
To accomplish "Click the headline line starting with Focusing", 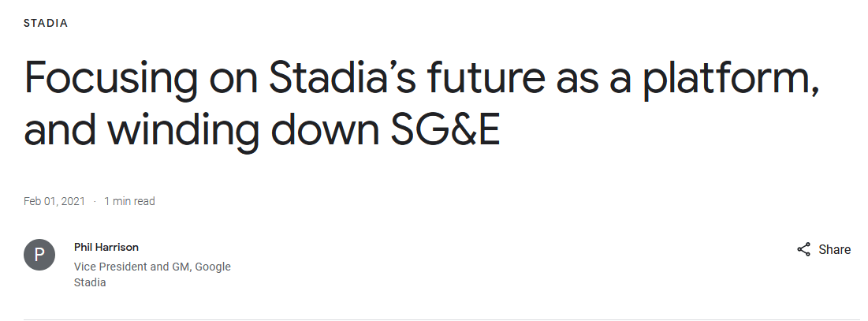I will 421,77.
